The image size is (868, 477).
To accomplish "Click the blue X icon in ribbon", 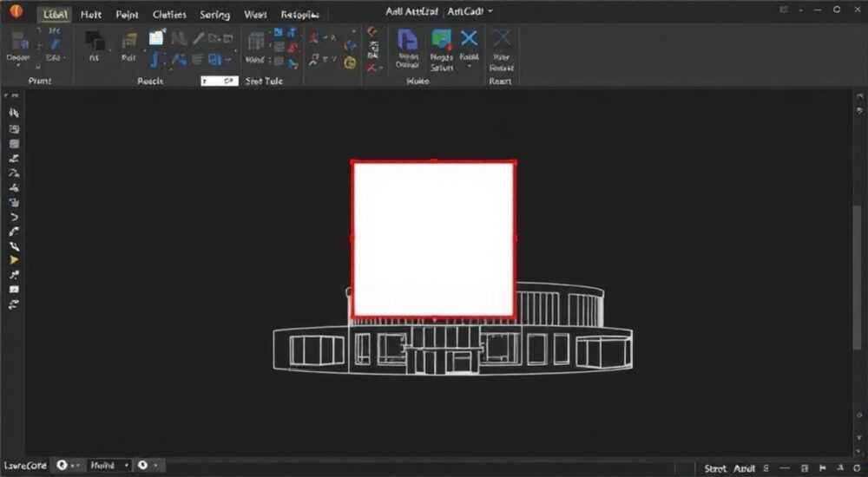I will (469, 38).
